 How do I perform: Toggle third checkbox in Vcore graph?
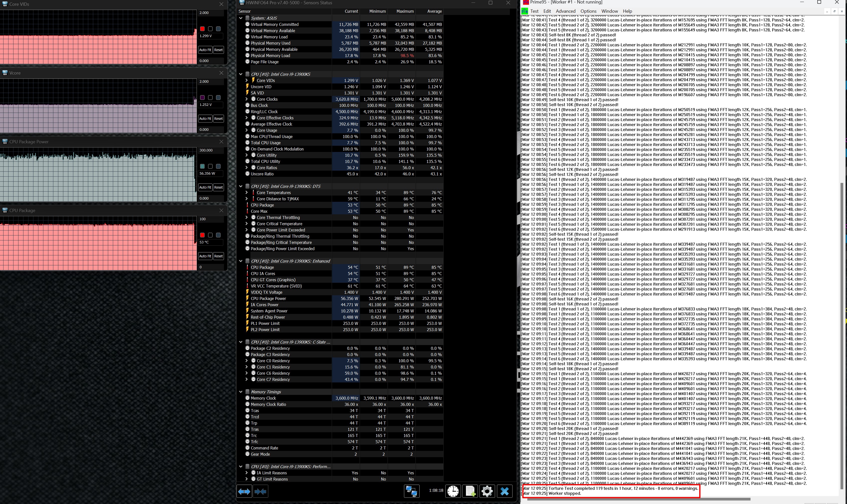tap(218, 97)
